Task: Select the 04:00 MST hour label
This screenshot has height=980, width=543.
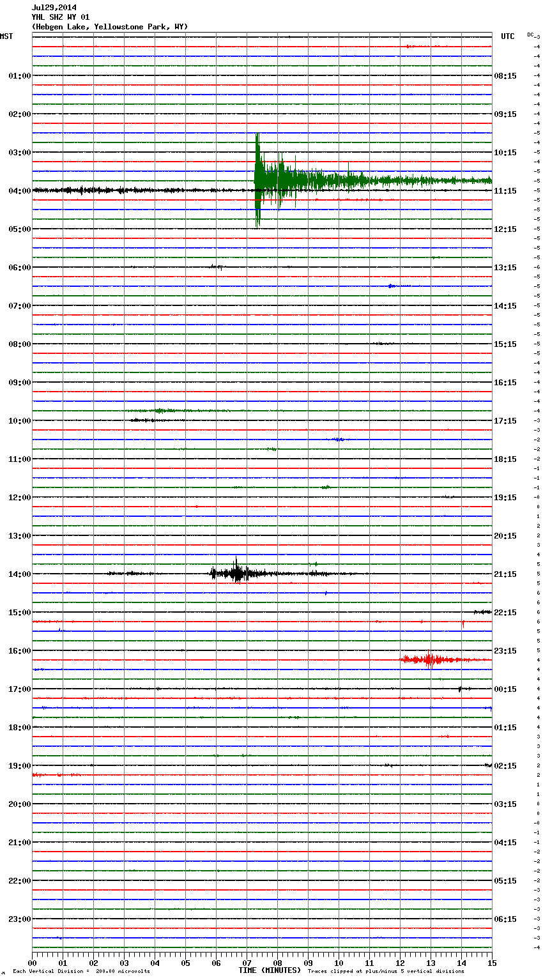Action: (20, 190)
